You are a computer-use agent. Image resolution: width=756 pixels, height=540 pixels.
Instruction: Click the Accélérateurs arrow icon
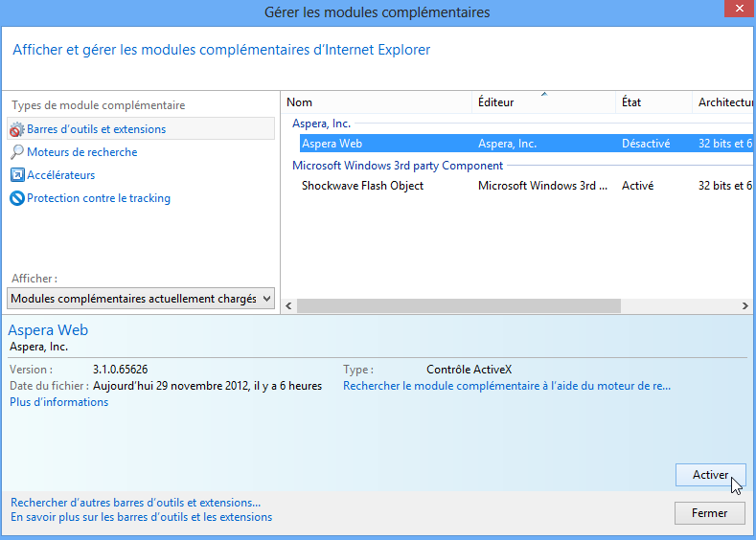pyautogui.click(x=17, y=175)
